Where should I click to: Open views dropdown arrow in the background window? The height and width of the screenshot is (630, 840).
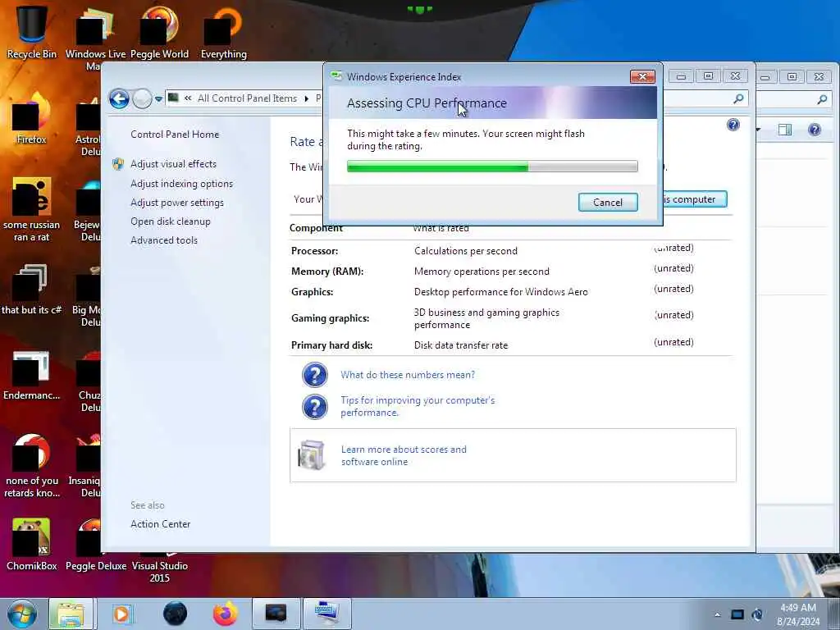pos(758,130)
